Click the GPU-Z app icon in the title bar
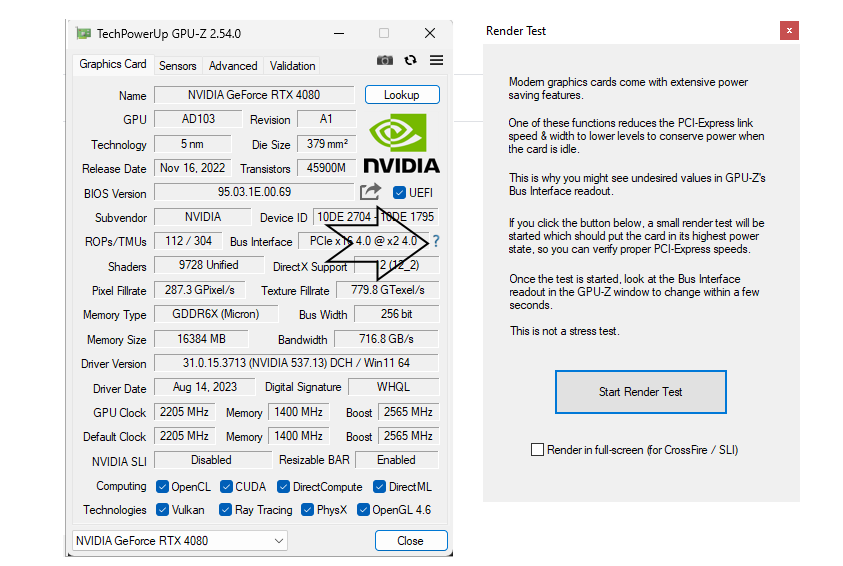The width and height of the screenshot is (843, 566). 83,33
